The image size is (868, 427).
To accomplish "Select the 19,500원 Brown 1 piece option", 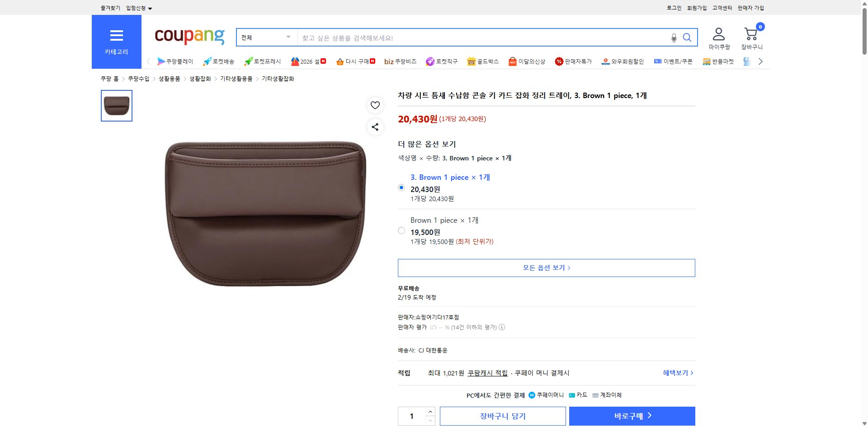I will pyautogui.click(x=401, y=230).
